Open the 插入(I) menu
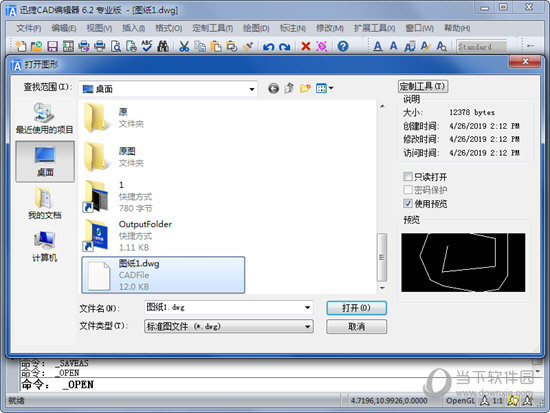Viewport: 550px width, 413px height. [x=133, y=28]
